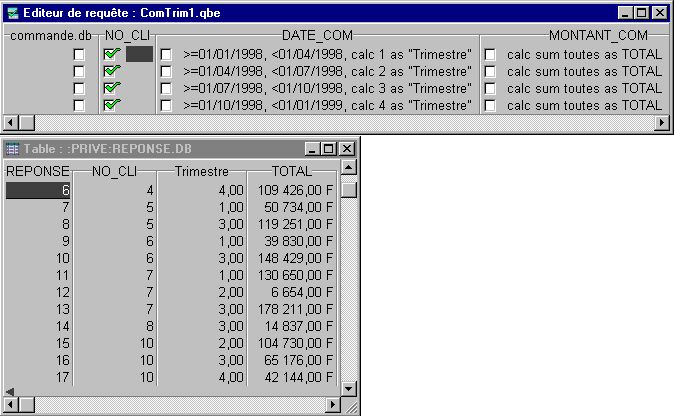Enable the DATE_COM checkbox on the calc 3 row
This screenshot has height=416, width=674.
point(166,88)
